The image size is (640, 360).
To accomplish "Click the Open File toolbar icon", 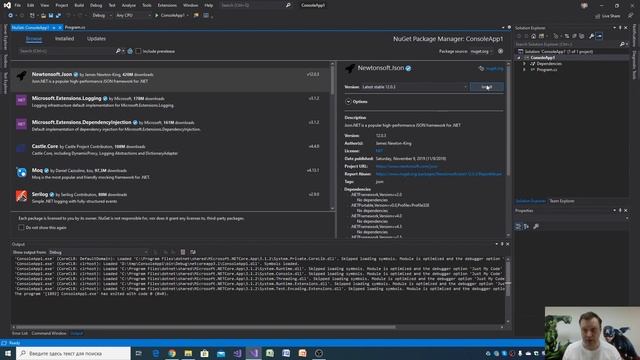I will (x=43, y=16).
